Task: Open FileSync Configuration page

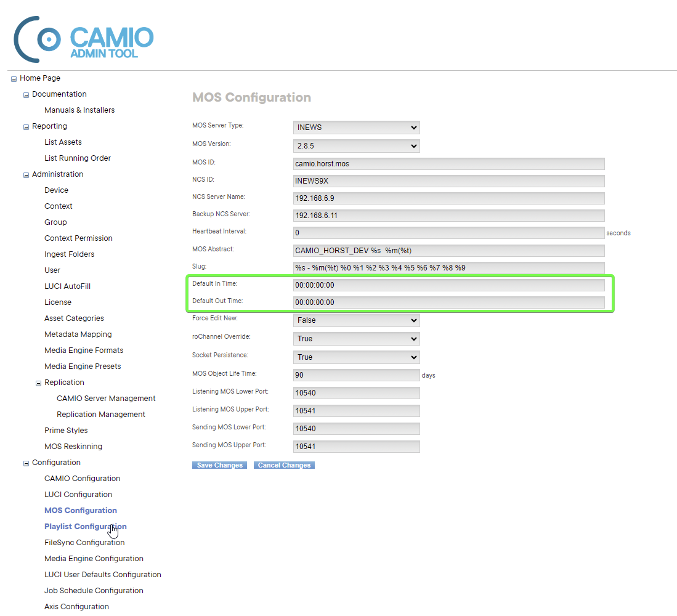Action: 84,542
